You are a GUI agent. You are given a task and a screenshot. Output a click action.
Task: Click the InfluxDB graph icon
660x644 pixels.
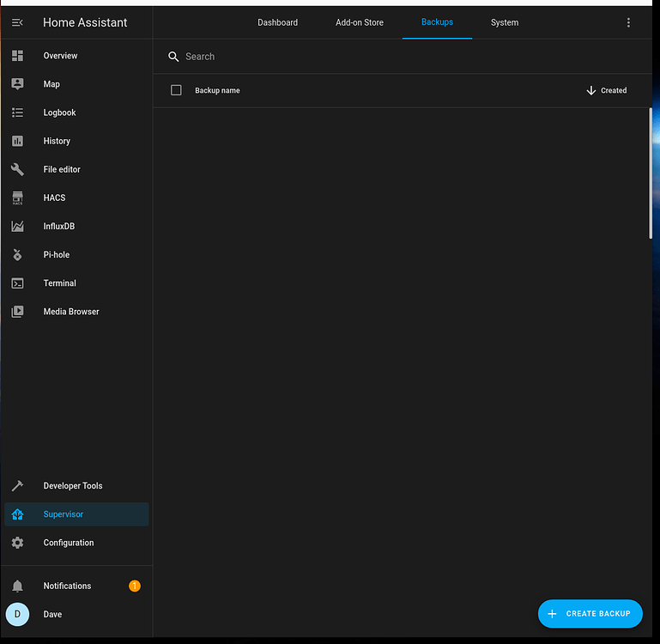tap(17, 226)
